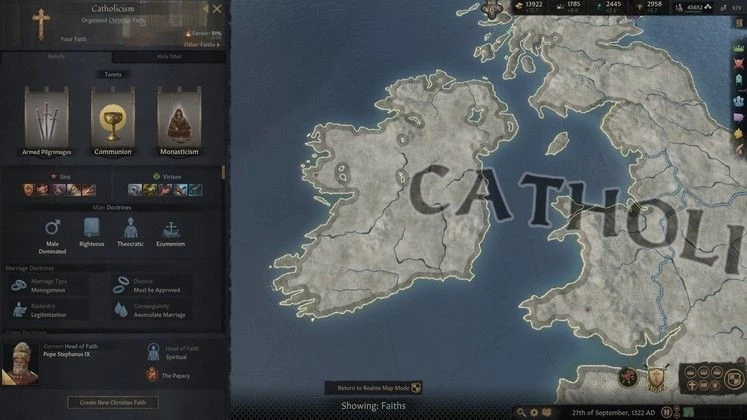The image size is (747, 420).
Task: Switch to the Holy Sites tab
Action: 169,56
